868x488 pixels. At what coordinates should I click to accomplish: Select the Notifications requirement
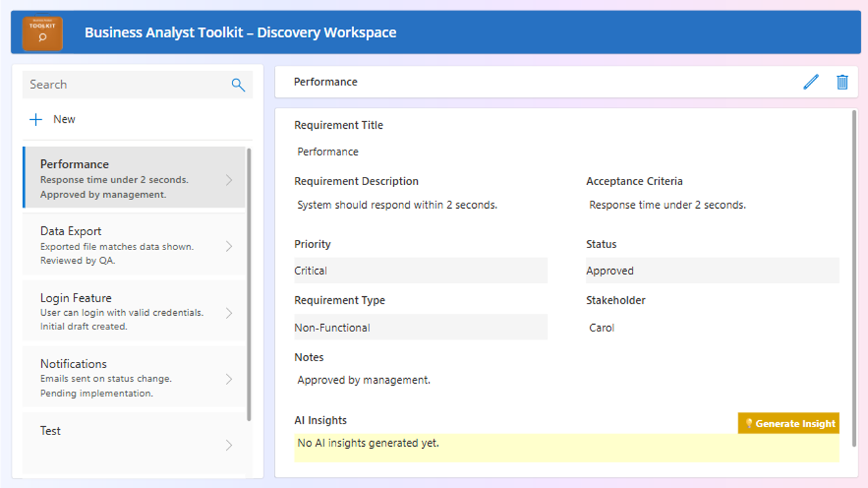(x=134, y=377)
